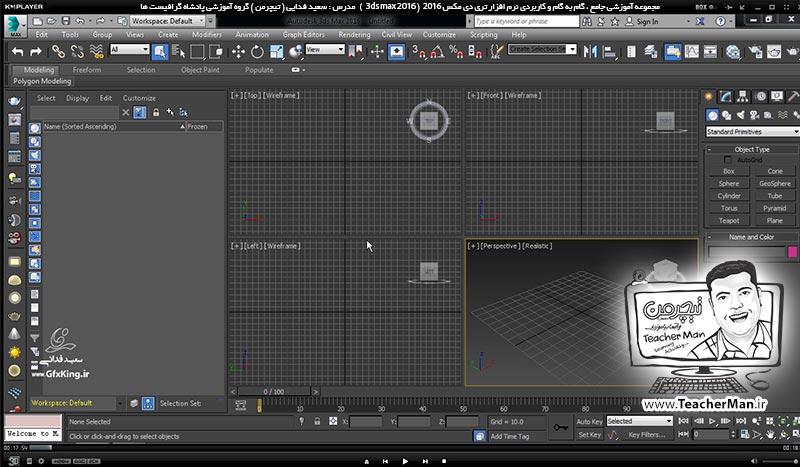Open the Modifiers menu
This screenshot has width=800, height=467.
point(207,35)
